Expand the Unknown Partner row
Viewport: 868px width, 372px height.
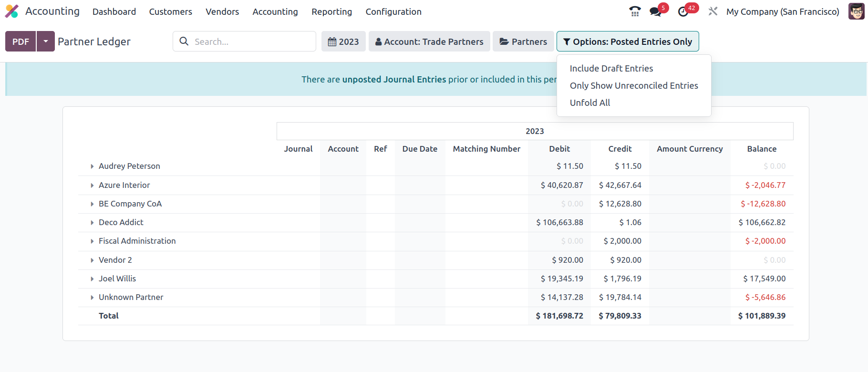92,298
